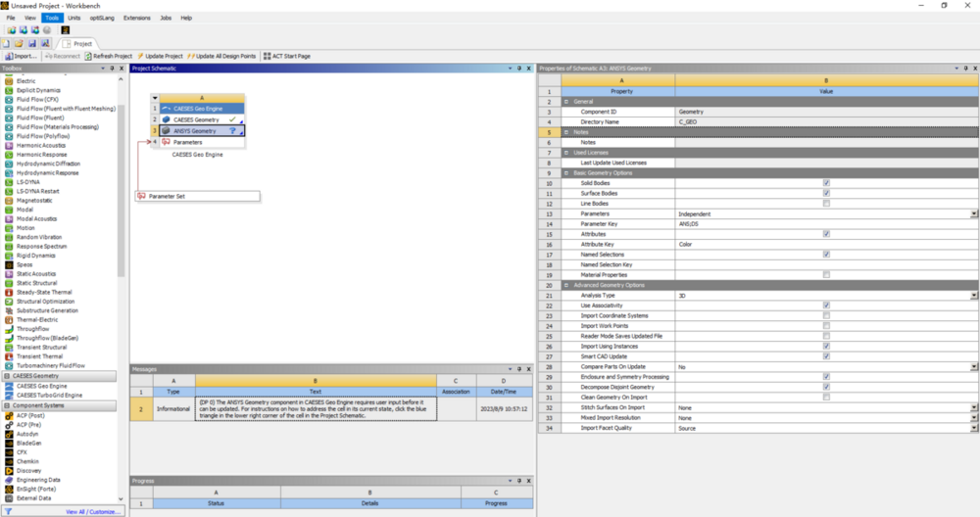Select Fluid Flow (Fluent) in the Toolbox
This screenshot has width=980, height=517.
pos(40,117)
